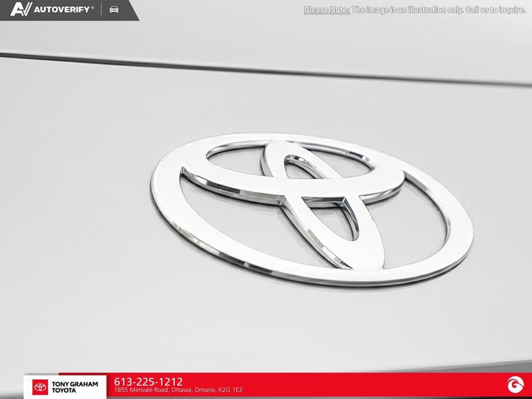Click the car icon beside AutoVerify
This screenshot has height=399, width=532.
114,9
